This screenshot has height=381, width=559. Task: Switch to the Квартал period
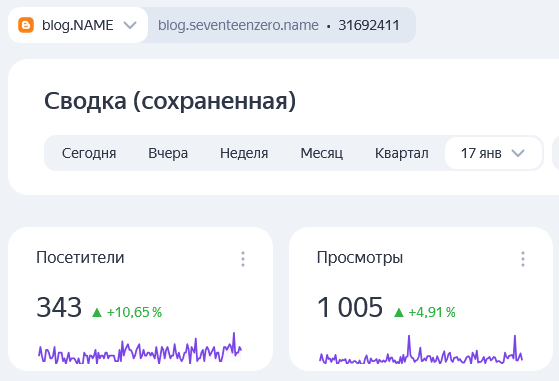(401, 153)
